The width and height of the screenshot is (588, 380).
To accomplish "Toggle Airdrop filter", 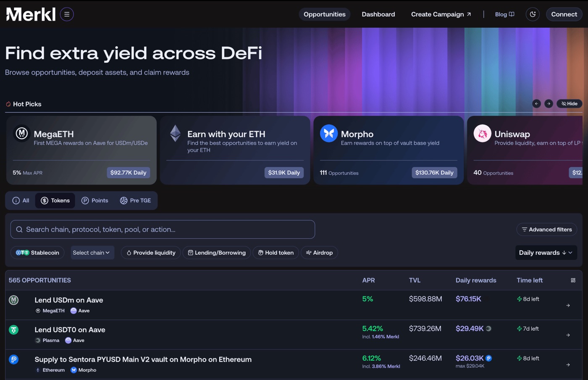I will [319, 253].
